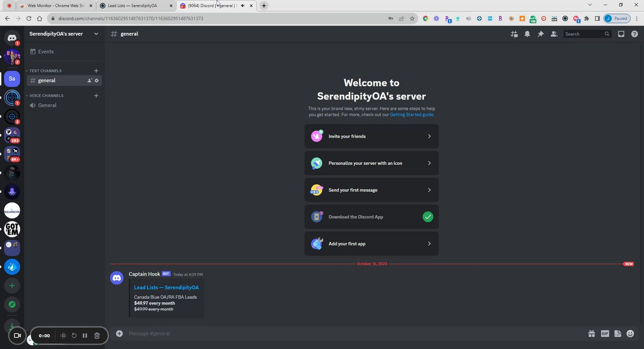The image size is (644, 349).
Task: Click the Captain Hook bot avatar
Action: pos(117,278)
